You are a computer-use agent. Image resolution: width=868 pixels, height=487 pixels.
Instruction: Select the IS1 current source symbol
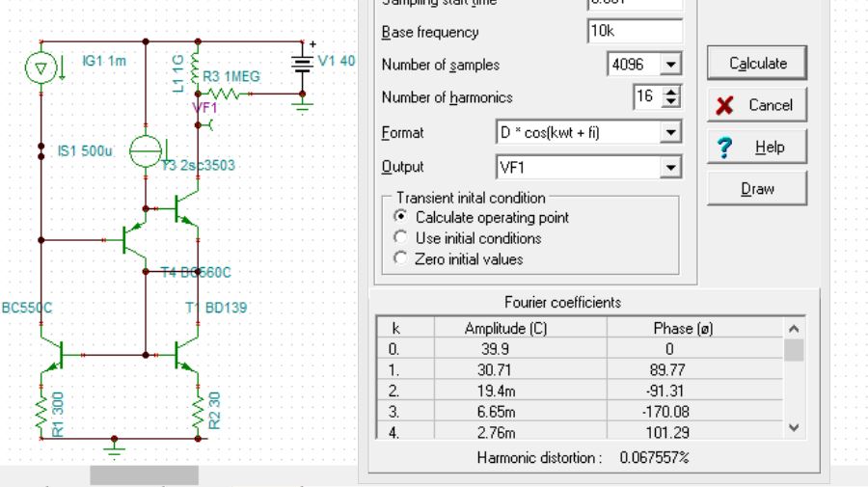click(146, 150)
